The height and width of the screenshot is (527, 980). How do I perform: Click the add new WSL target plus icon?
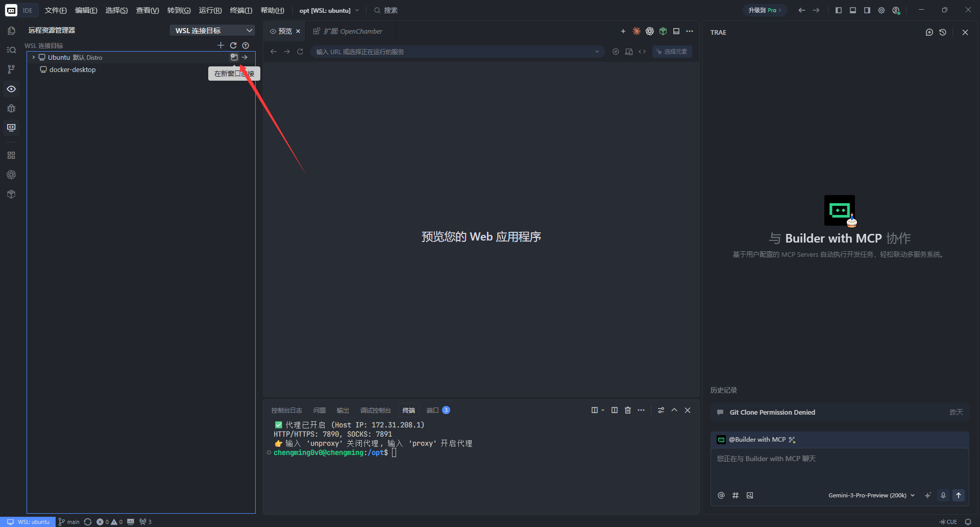point(220,45)
